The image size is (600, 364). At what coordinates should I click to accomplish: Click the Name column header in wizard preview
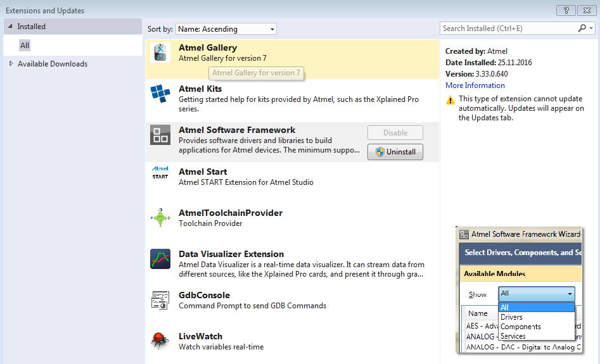(478, 313)
